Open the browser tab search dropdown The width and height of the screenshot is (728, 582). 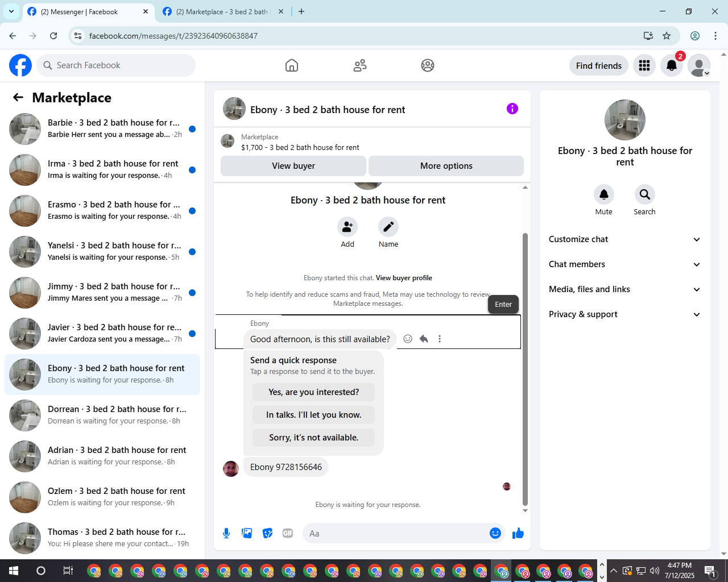click(x=11, y=11)
